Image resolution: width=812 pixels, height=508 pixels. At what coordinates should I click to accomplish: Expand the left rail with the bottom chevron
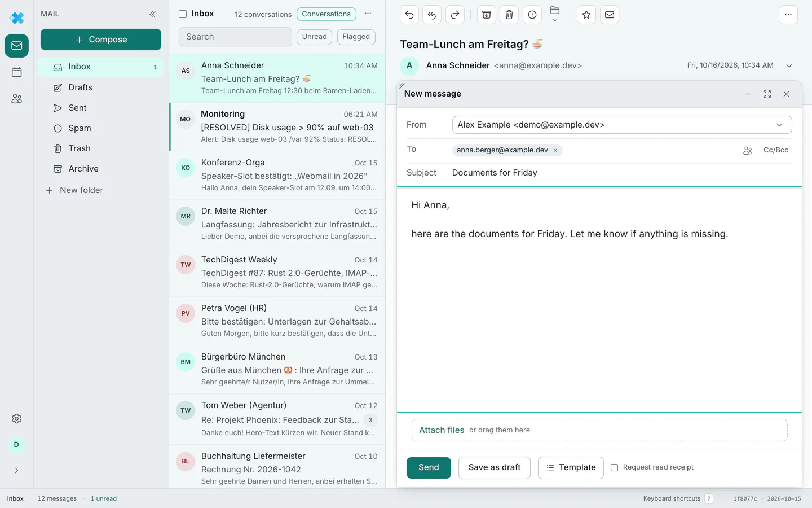tap(17, 470)
